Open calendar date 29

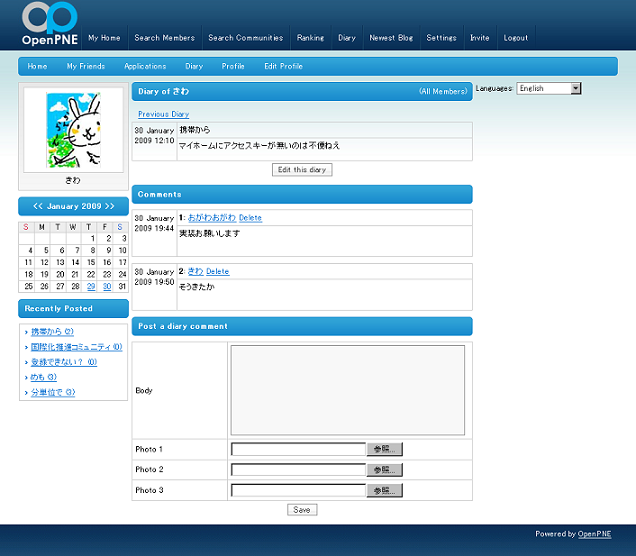[x=91, y=286]
